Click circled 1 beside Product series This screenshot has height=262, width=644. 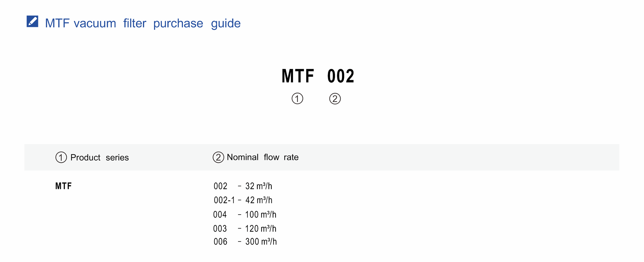61,157
